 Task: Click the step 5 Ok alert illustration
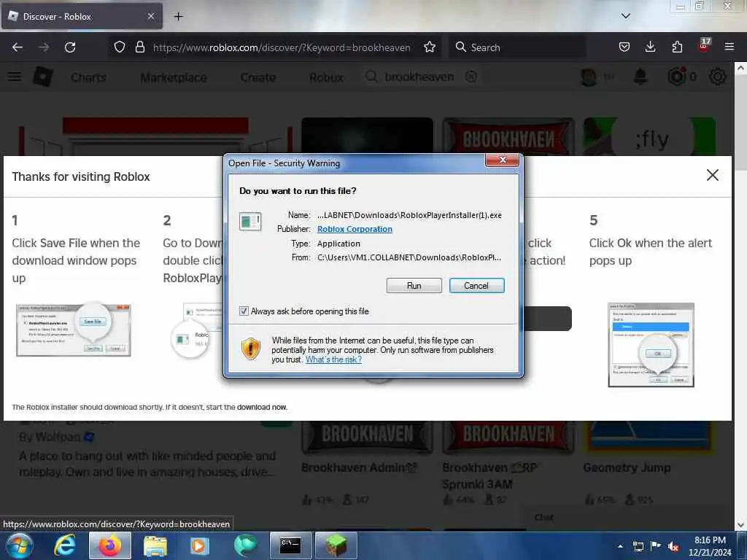pos(651,344)
